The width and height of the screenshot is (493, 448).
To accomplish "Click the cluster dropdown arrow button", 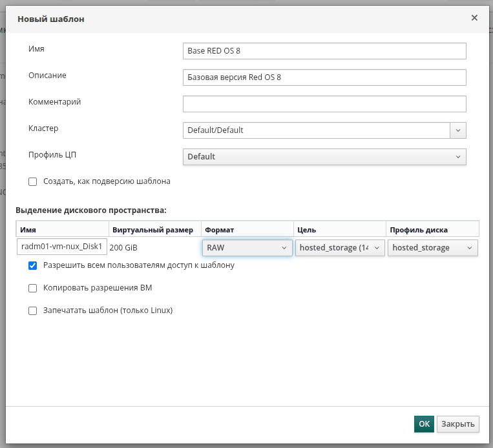I will pos(458,130).
